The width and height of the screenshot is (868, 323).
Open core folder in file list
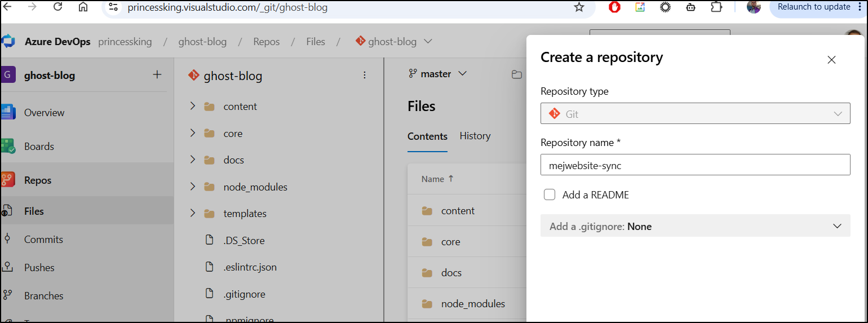(x=450, y=242)
